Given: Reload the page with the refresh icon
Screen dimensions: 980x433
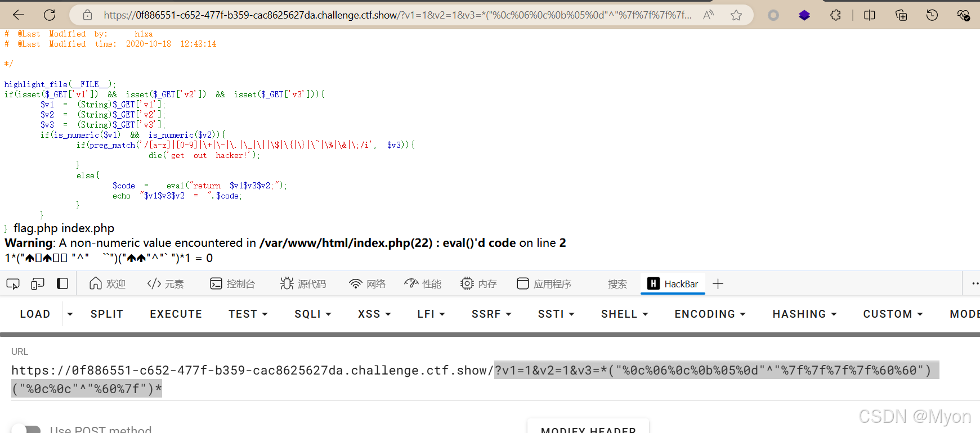Looking at the screenshot, I should (50, 15).
